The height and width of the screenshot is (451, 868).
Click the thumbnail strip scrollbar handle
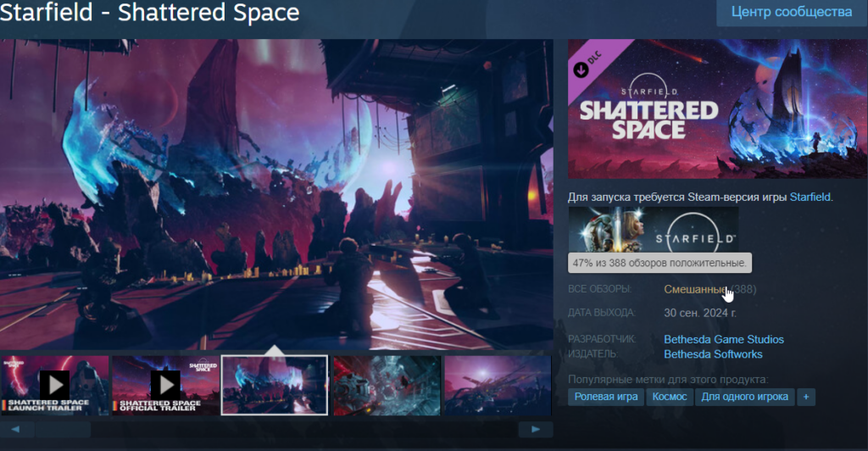63,430
